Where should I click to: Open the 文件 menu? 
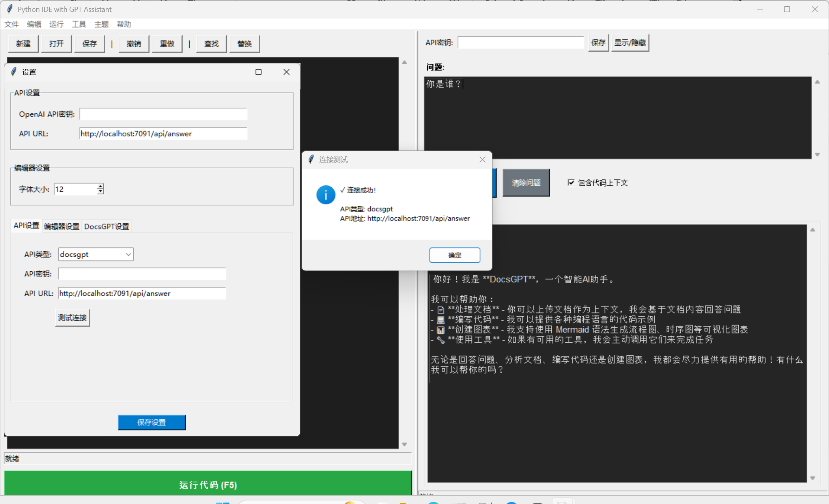tap(11, 24)
